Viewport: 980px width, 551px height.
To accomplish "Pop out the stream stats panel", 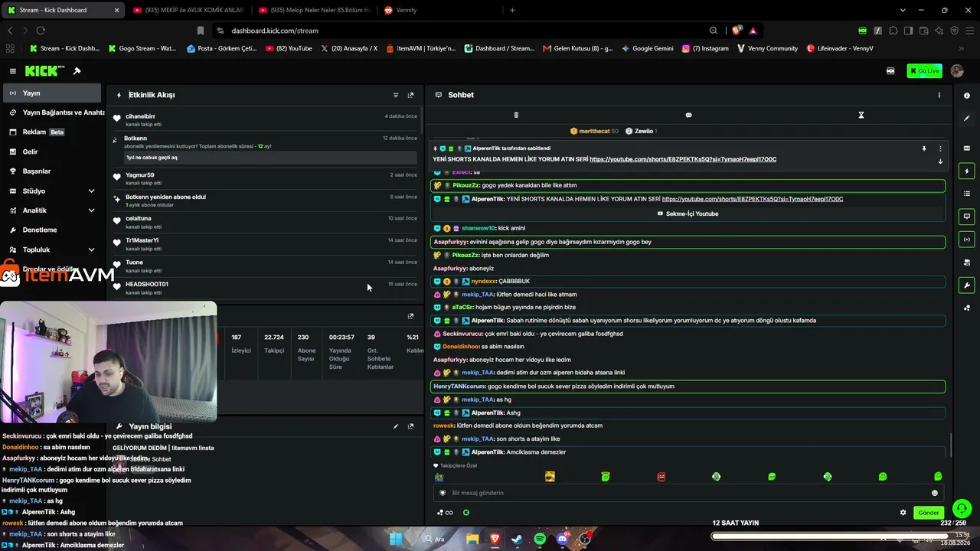I will tap(410, 316).
